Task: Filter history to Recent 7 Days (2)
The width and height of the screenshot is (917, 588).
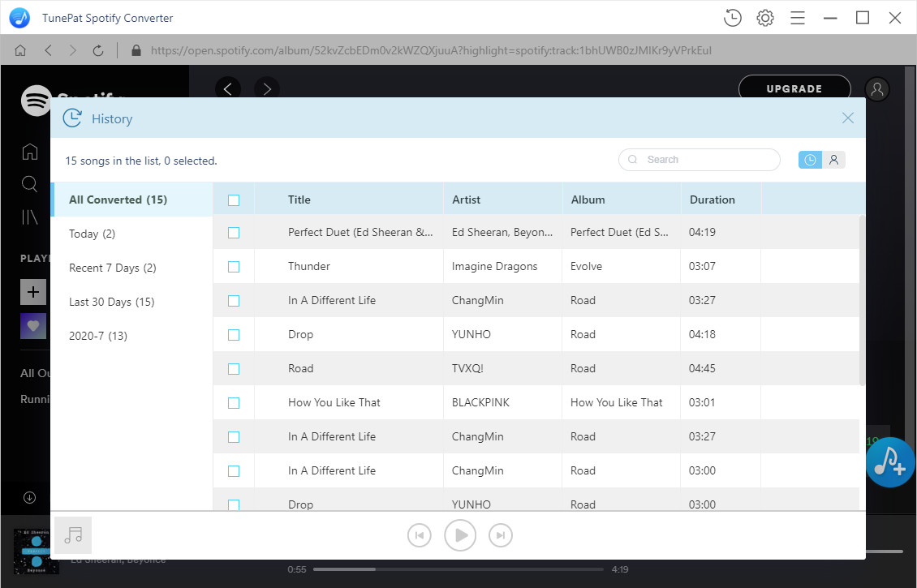Action: point(131,268)
